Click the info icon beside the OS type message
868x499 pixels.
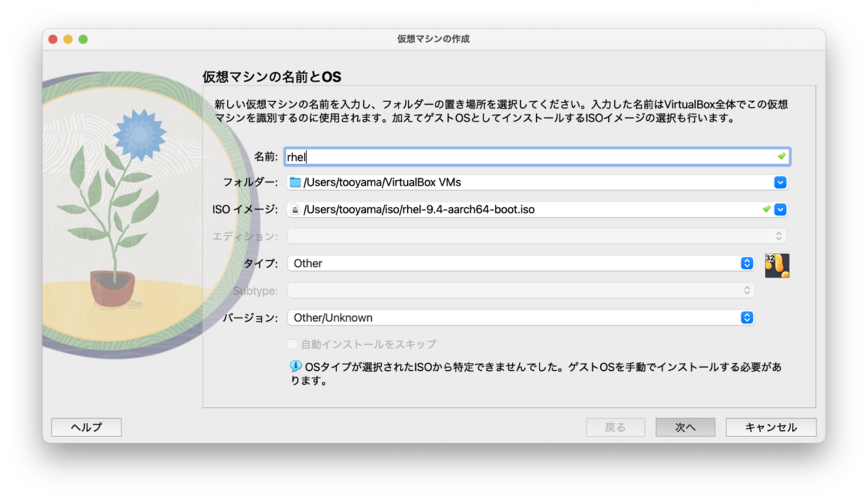click(295, 366)
